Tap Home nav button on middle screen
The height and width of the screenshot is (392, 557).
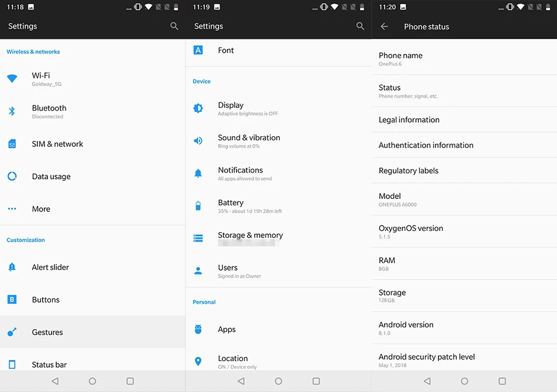pos(278,381)
